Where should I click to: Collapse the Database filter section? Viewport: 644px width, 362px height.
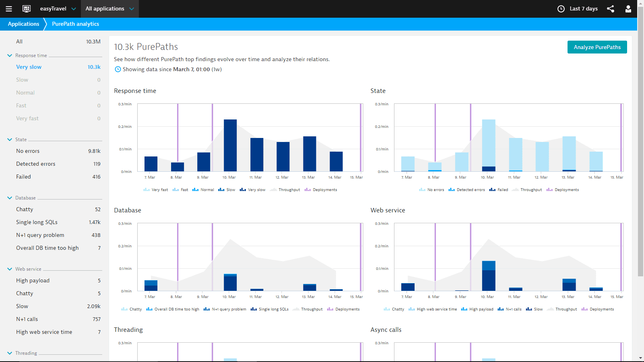pos(10,198)
